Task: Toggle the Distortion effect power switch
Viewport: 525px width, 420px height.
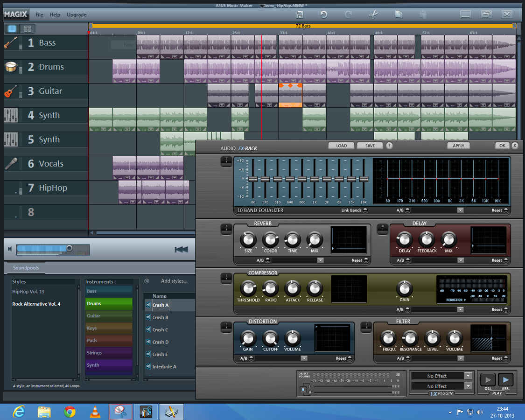Action: [226, 327]
